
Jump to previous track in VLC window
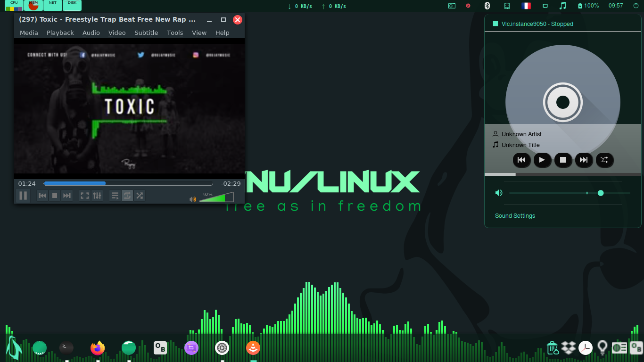(42, 196)
